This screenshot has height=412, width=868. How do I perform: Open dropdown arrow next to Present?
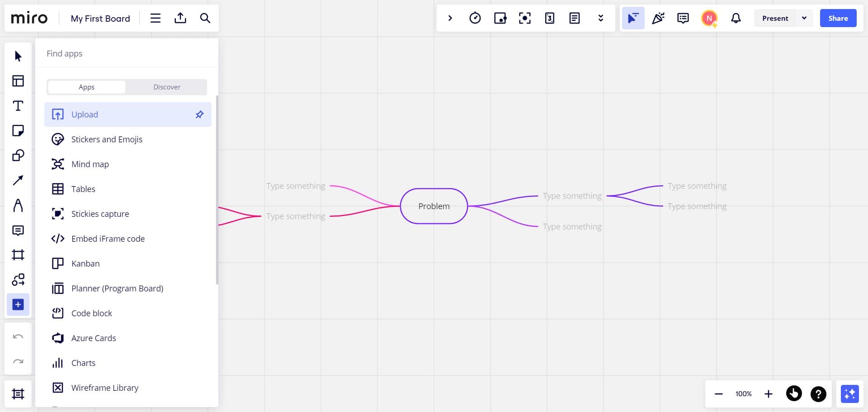click(804, 18)
